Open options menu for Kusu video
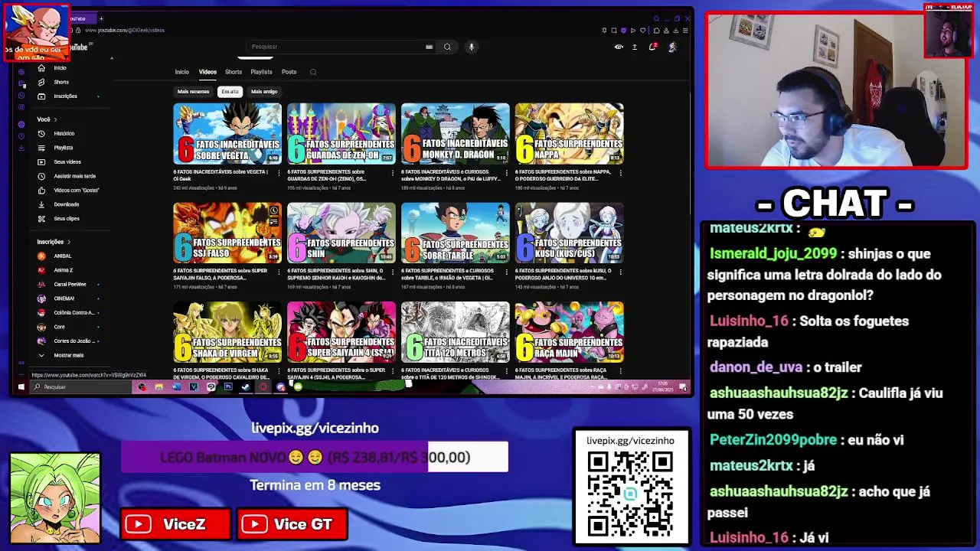Image resolution: width=980 pixels, height=551 pixels. click(620, 272)
